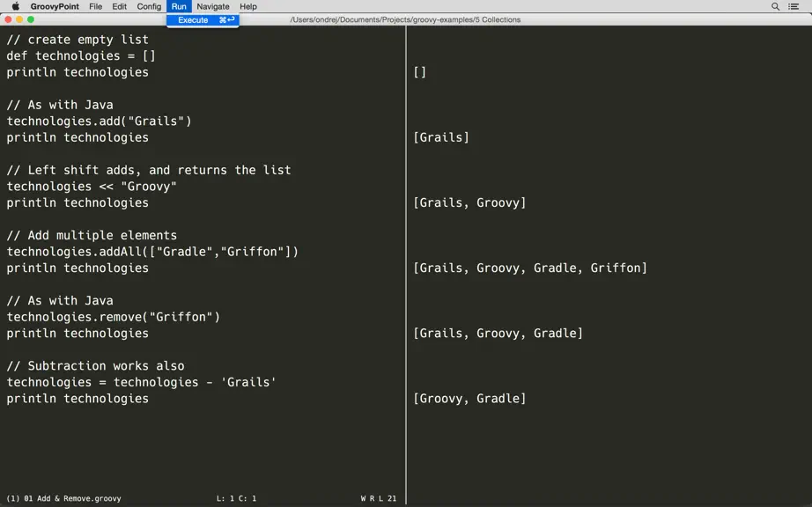
Task: Click the empty list output '[]'
Action: pos(420,72)
